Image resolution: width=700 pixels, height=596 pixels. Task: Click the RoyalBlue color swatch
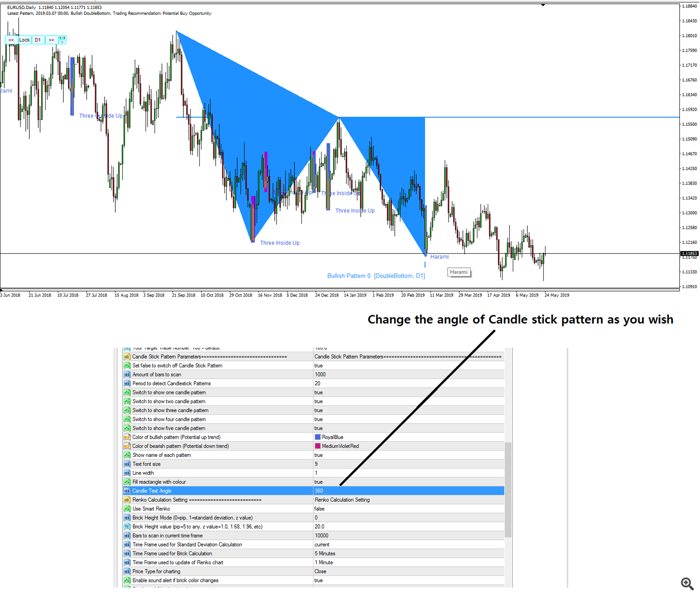click(318, 437)
